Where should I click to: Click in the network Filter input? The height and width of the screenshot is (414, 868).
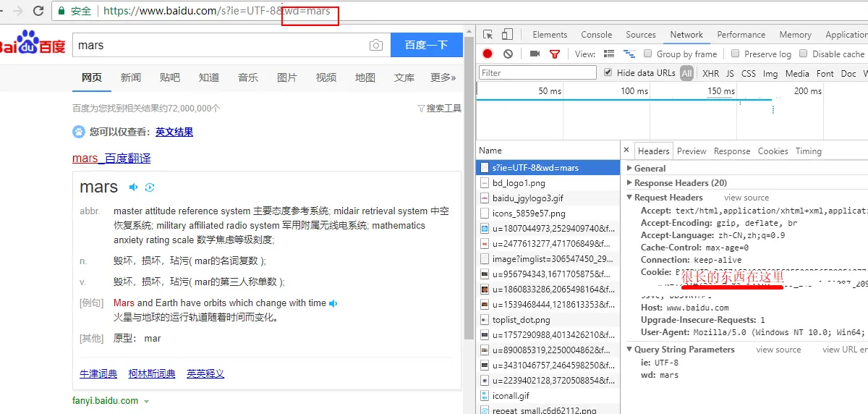[x=537, y=72]
